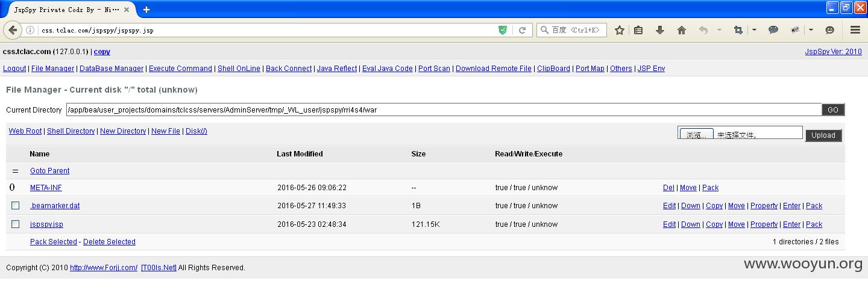Image resolution: width=868 pixels, height=281 pixels.
Task: Open jspspy.jsp file link
Action: 46,224
